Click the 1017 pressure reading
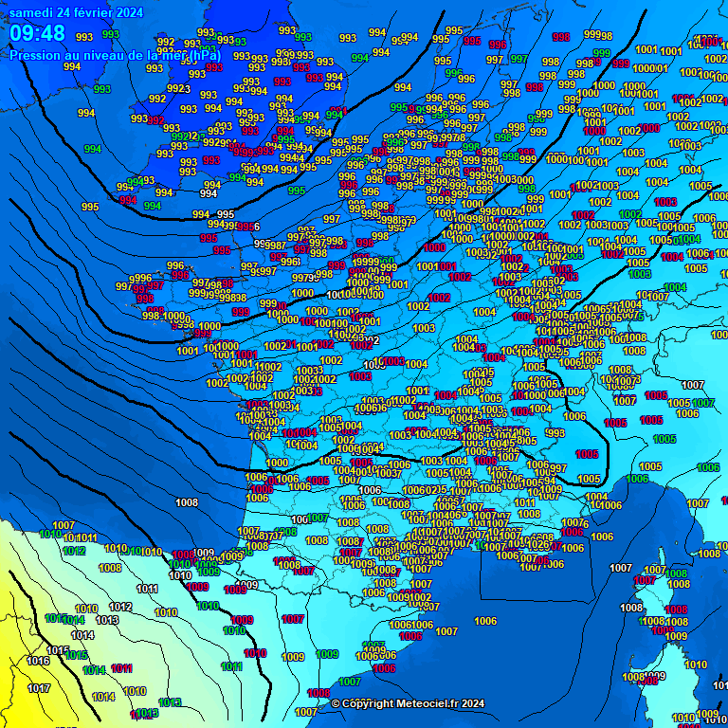 coord(39,688)
